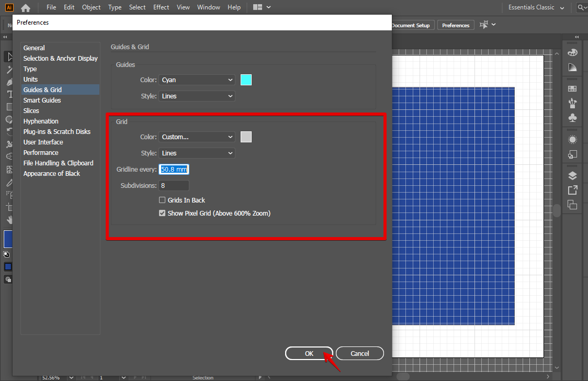Click the Cancel button
Screen dimensions: 588x381
tap(359, 353)
